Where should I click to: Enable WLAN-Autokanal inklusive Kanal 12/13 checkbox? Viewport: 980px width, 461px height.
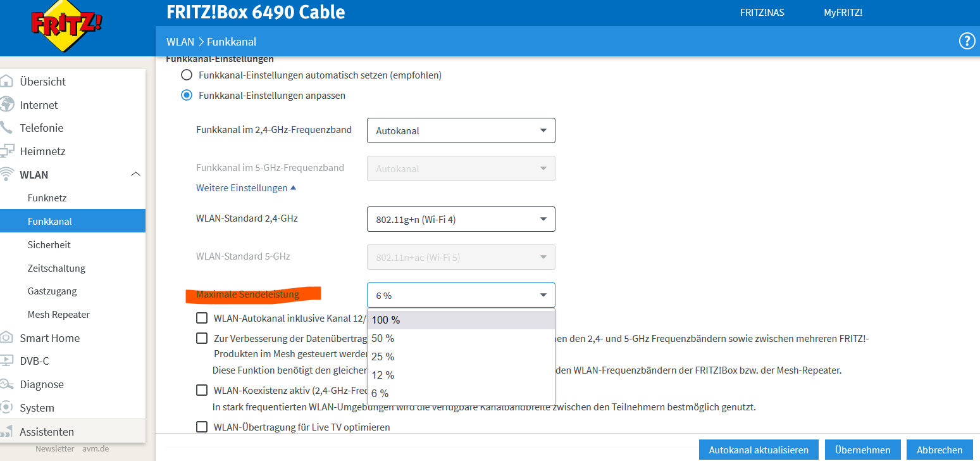[x=202, y=318]
